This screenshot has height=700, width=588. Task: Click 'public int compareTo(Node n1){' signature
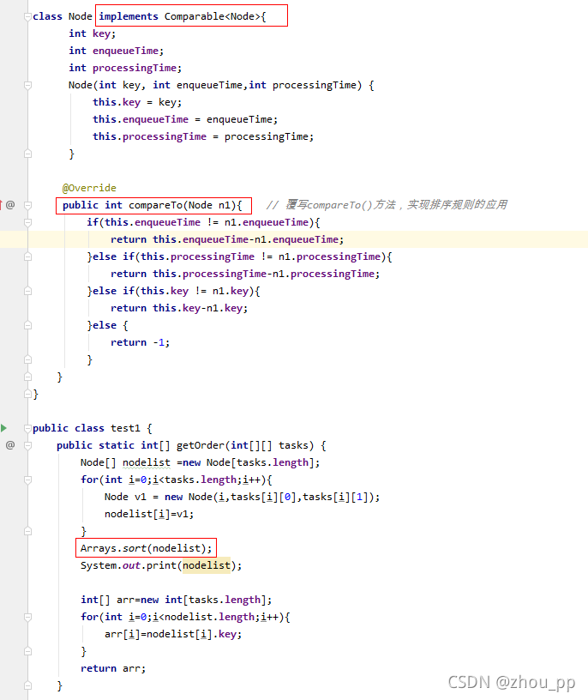[x=152, y=205]
